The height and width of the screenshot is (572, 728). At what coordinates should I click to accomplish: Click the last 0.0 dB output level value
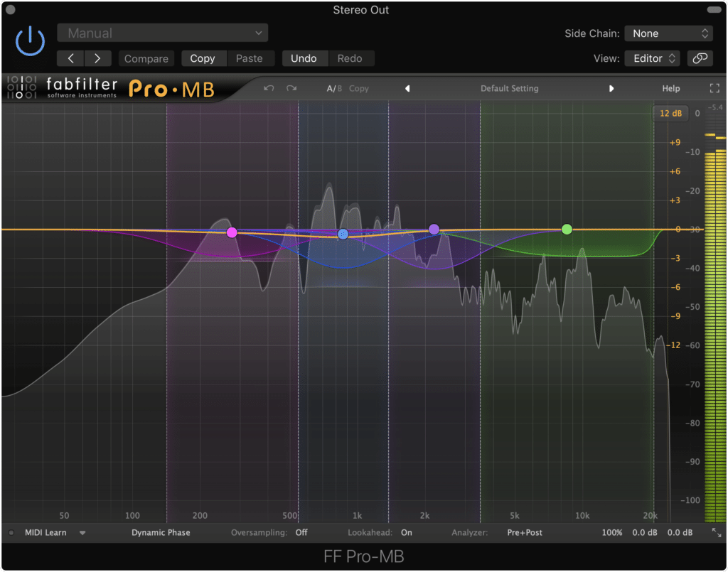(x=680, y=533)
